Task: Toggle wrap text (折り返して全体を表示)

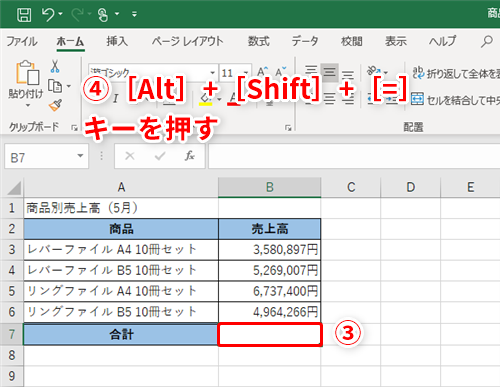Action: [456, 73]
